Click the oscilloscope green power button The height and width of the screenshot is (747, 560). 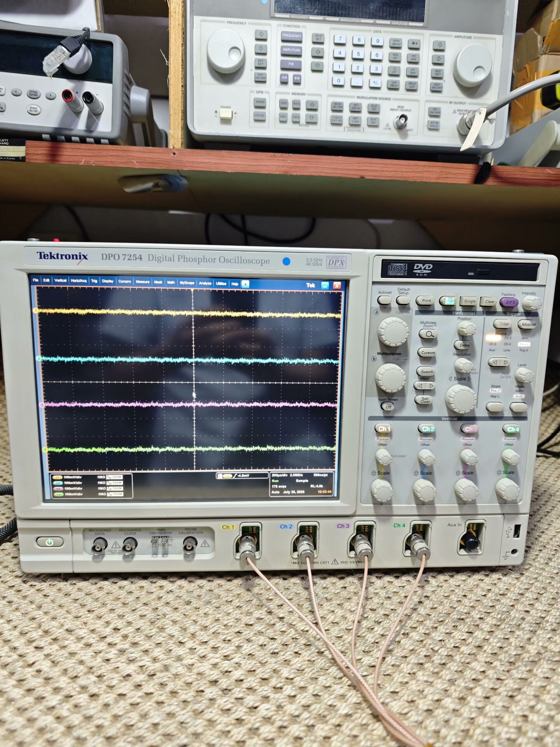click(50, 542)
